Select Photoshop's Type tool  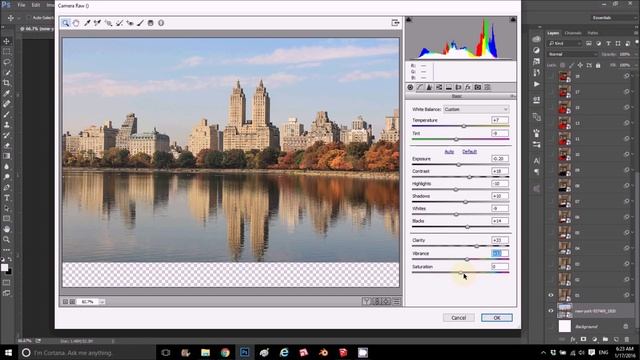tap(7, 198)
